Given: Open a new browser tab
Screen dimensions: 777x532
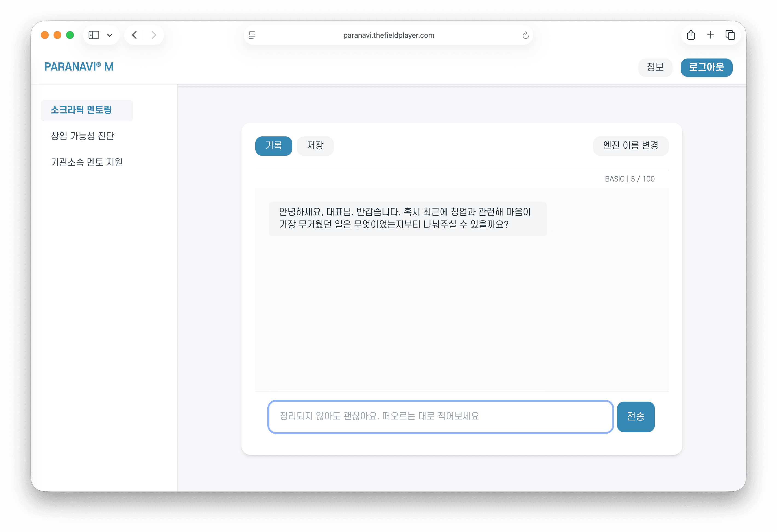Looking at the screenshot, I should 710,35.
